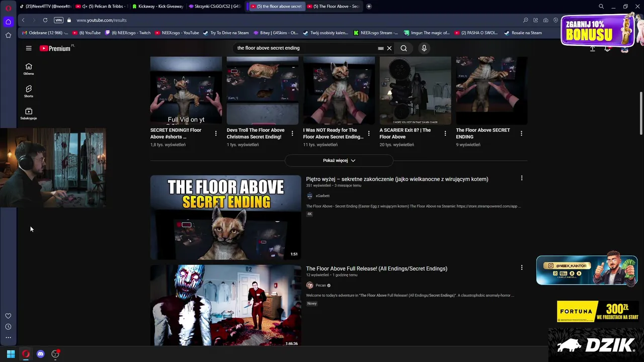Viewport: 644px width, 362px height.
Task: Visit xGarbett channel
Action: [323, 196]
